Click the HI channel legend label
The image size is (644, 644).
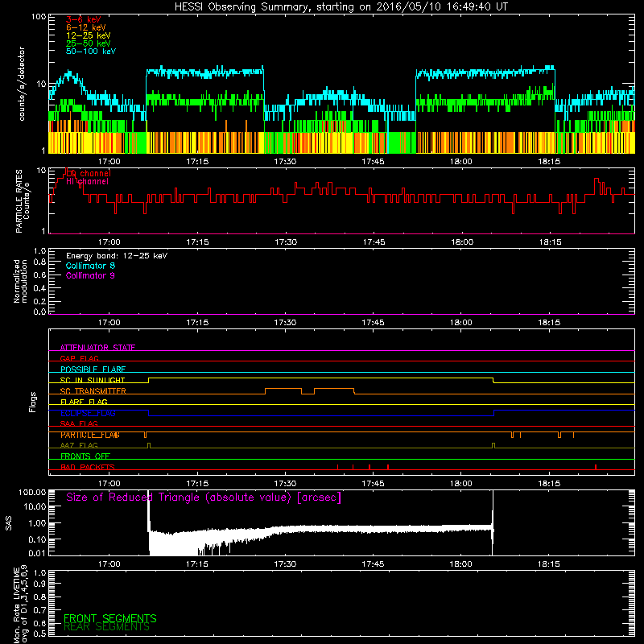pos(87,181)
